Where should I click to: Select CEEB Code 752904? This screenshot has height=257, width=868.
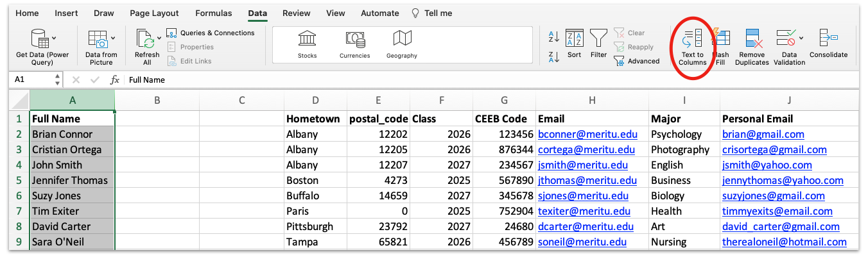point(504,211)
